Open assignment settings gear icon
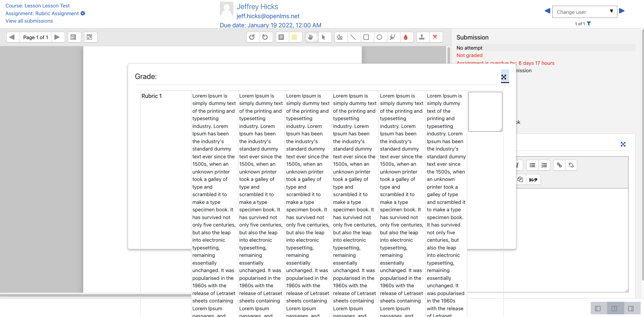The height and width of the screenshot is (317, 644). tap(83, 13)
